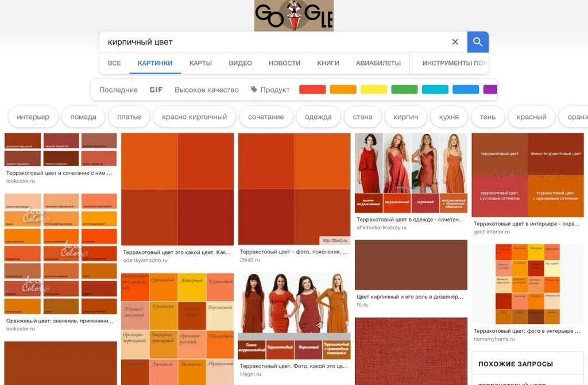588x385 pixels.
Task: Filter by Последние images
Action: pyautogui.click(x=118, y=90)
